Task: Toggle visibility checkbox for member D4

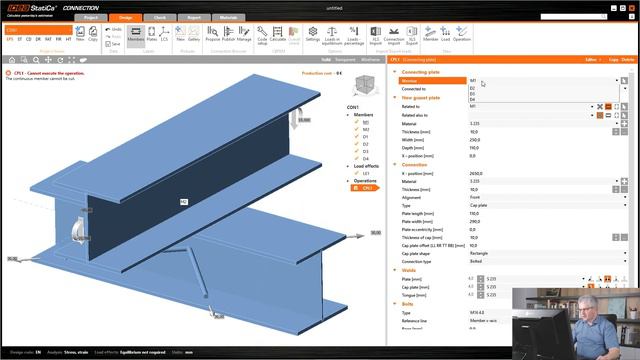Action: [x=357, y=158]
